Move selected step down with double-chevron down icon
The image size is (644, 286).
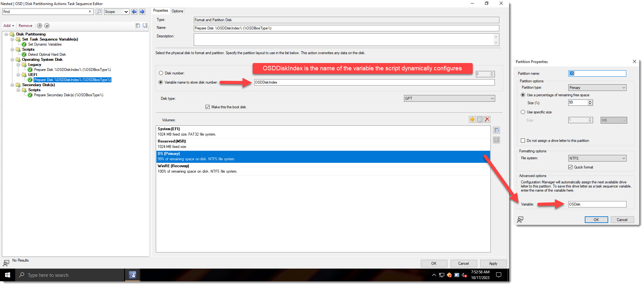tap(47, 26)
